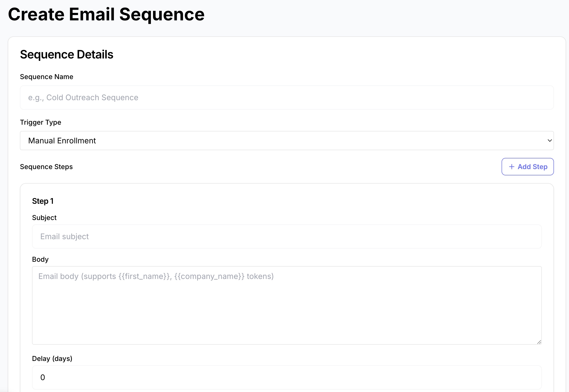Click the plus icon in Add Step
Image resolution: width=569 pixels, height=392 pixels.
point(512,167)
